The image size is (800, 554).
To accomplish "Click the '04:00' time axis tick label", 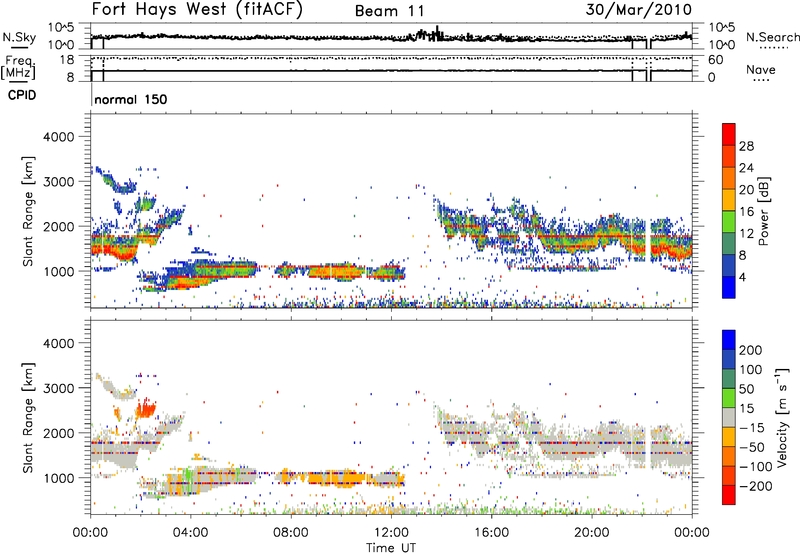I will 190,533.
